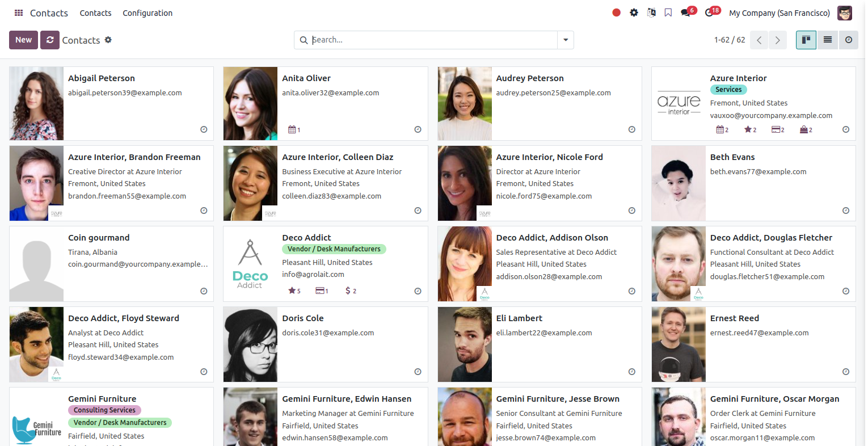The width and height of the screenshot is (868, 446).
Task: Switch to kanban view
Action: tap(806, 40)
